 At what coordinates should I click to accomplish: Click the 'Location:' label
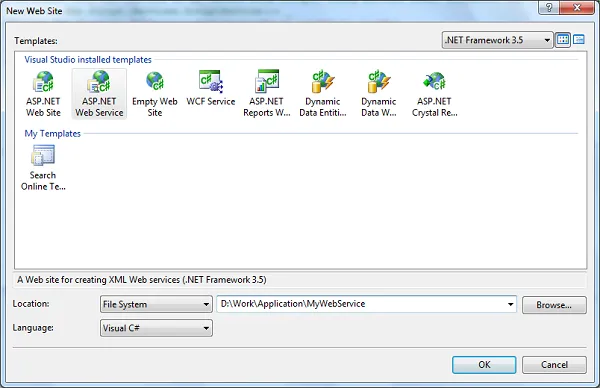(31, 303)
